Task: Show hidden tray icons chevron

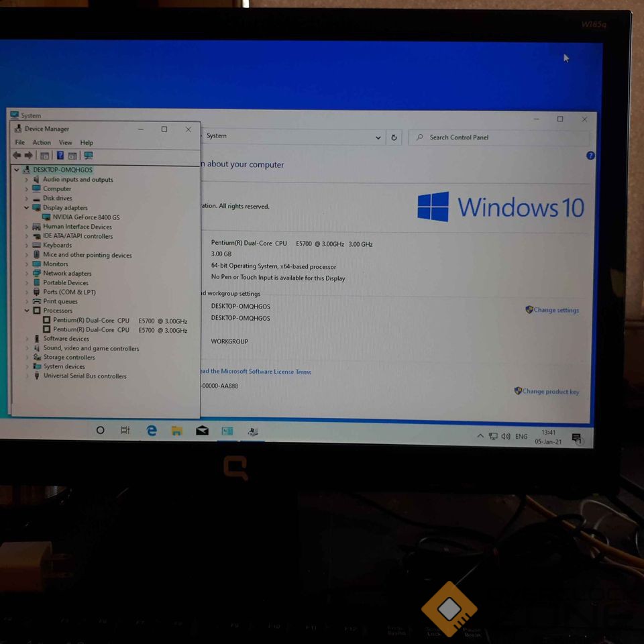Action: point(480,436)
